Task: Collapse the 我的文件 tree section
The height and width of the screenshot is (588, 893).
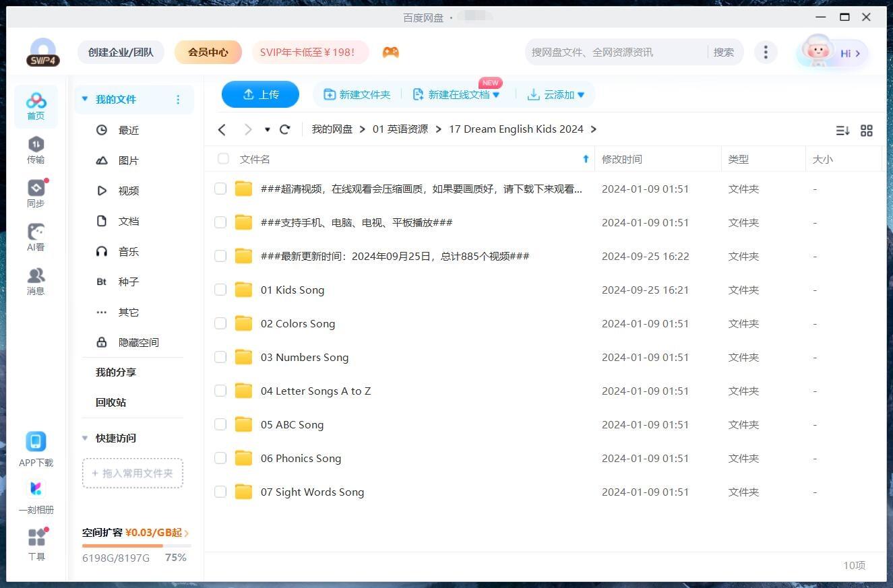Action: pyautogui.click(x=85, y=99)
